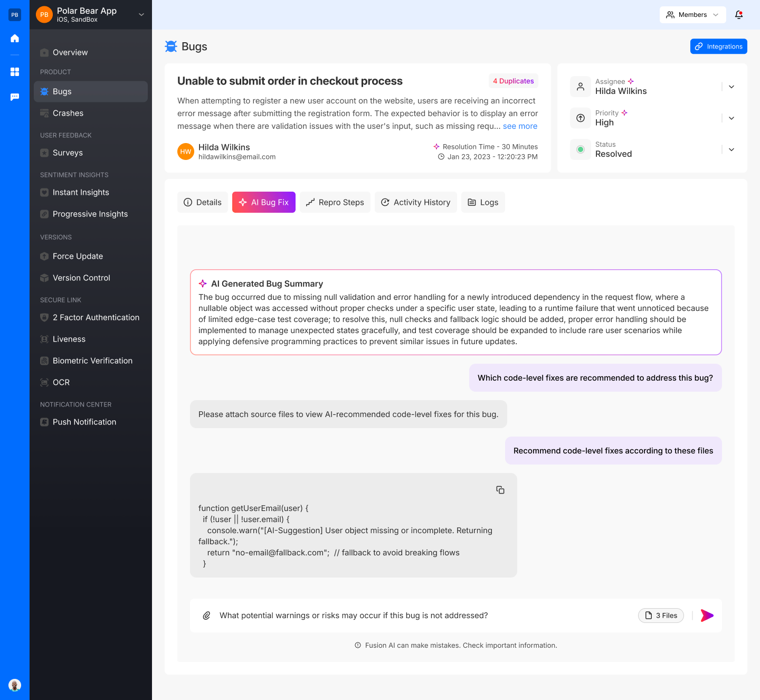Open the Status dropdown
The height and width of the screenshot is (700, 760).
[731, 149]
